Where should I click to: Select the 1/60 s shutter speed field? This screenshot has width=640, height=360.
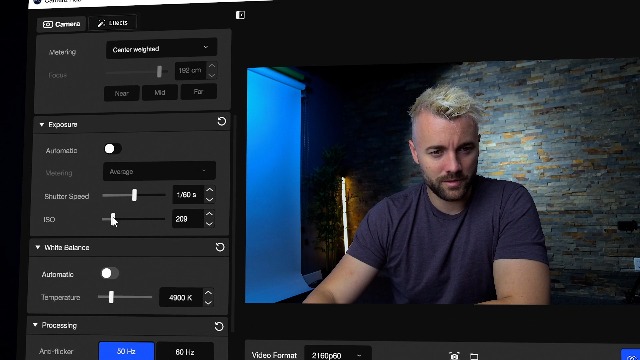[x=188, y=195]
